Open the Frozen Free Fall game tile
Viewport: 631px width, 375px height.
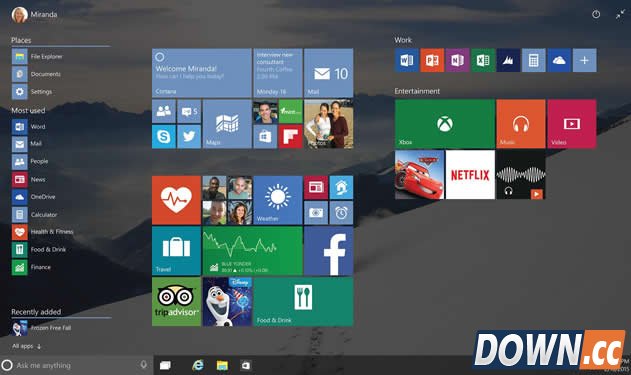click(227, 301)
